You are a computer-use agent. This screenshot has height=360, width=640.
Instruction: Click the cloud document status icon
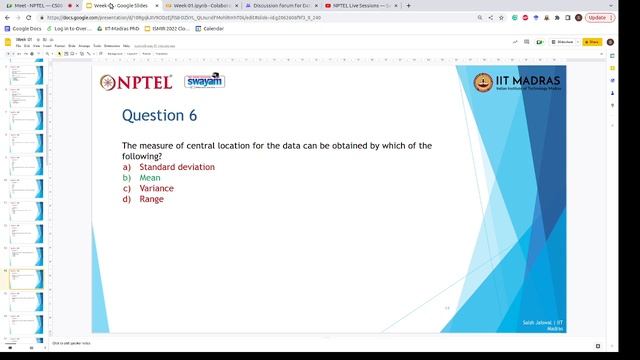[52, 40]
